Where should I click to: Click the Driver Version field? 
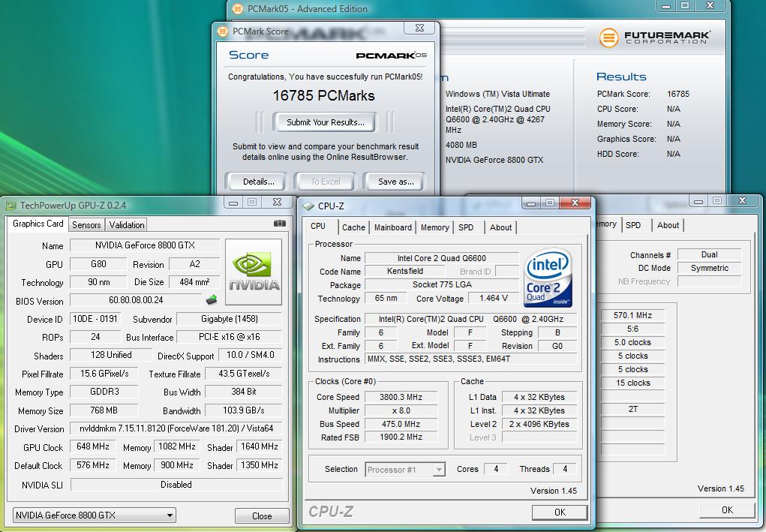click(176, 428)
